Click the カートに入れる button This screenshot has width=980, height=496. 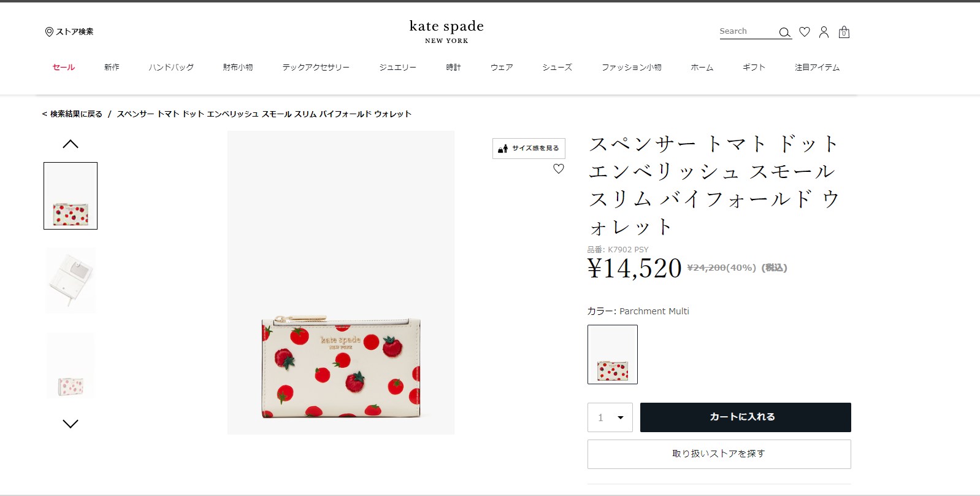[x=745, y=417]
